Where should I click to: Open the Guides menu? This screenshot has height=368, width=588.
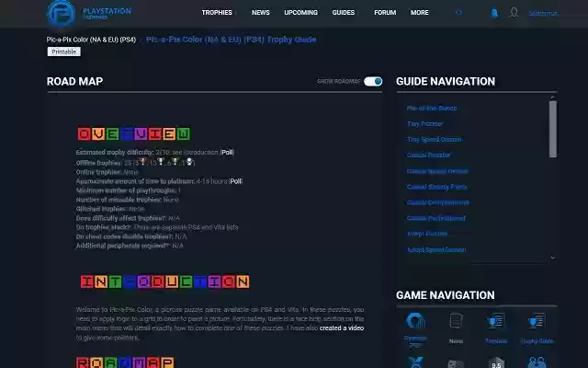point(343,13)
